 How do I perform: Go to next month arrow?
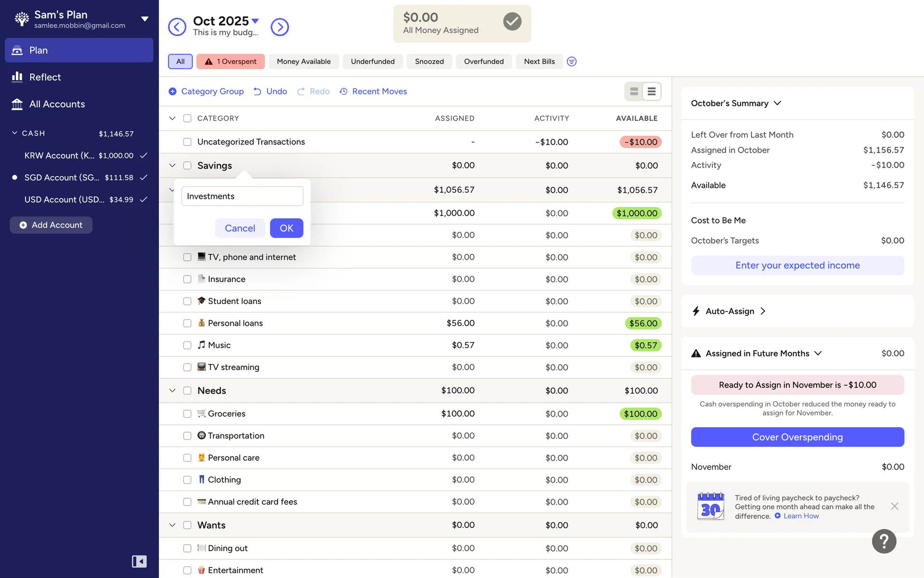[x=280, y=27]
